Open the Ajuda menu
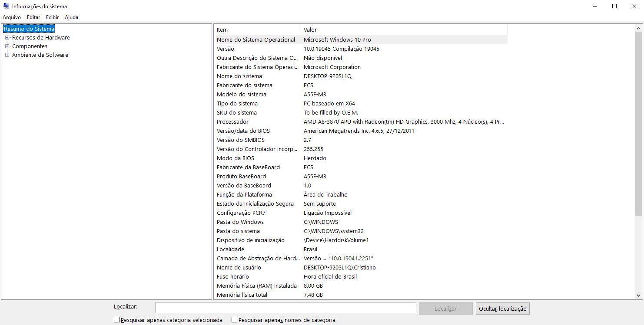Screen dimensions: 644x325 72,17
